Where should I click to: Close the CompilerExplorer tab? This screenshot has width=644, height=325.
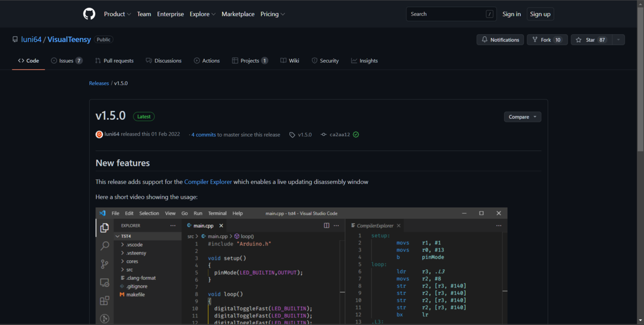coord(399,226)
